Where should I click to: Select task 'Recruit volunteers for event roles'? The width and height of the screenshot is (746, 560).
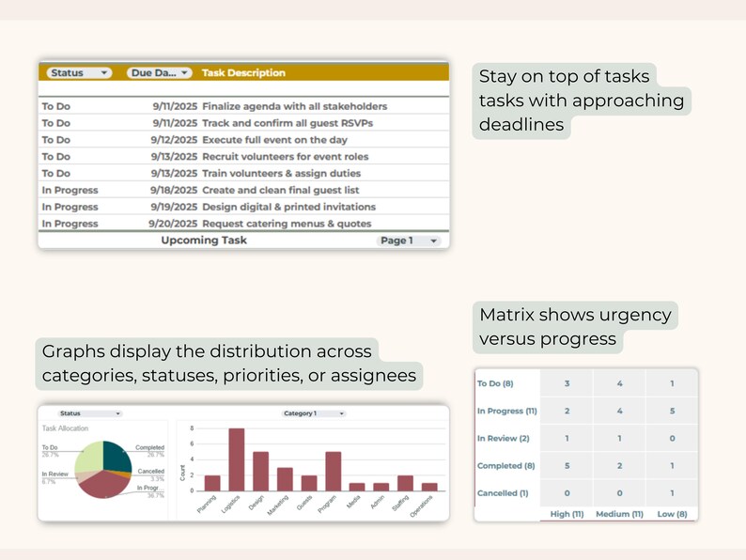pos(285,157)
